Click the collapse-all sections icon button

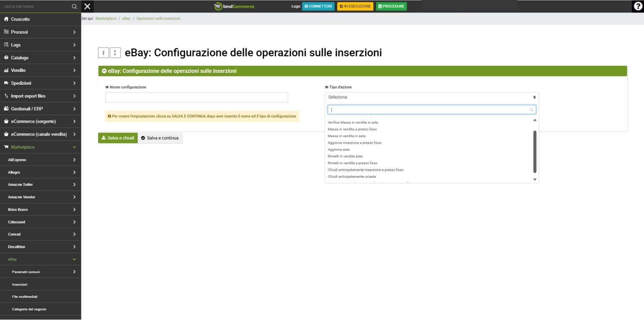(103, 53)
